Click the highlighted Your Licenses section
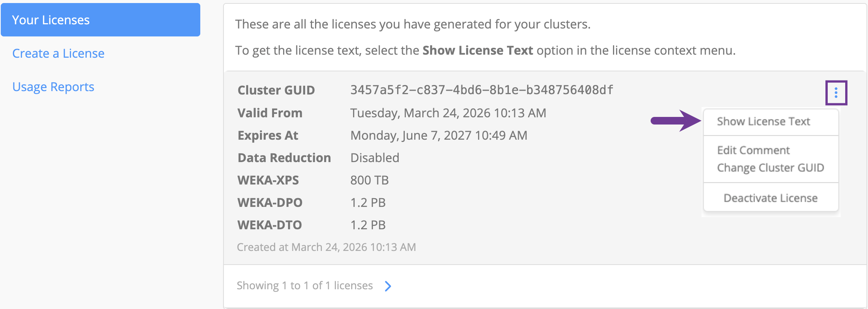The height and width of the screenshot is (309, 868). click(x=51, y=20)
